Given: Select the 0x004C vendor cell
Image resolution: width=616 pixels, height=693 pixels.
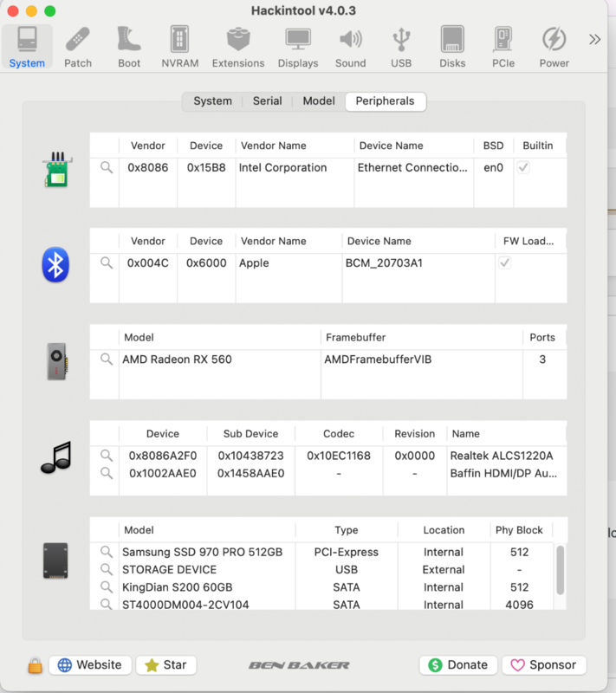Looking at the screenshot, I should click(147, 263).
